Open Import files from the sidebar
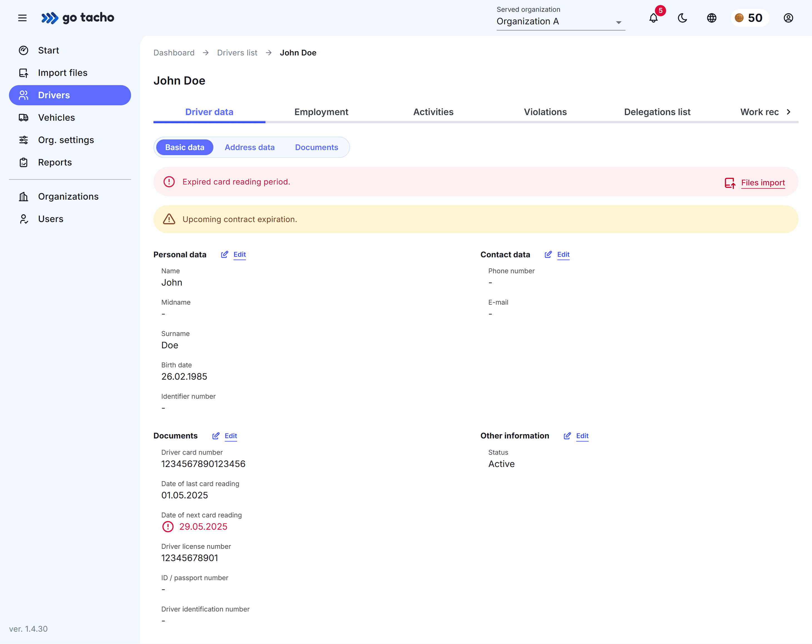 point(63,73)
